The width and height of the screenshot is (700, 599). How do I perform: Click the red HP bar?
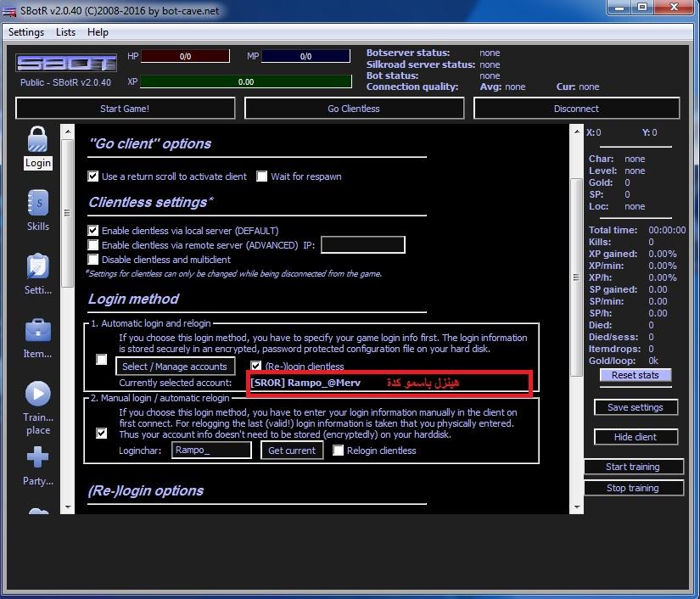pyautogui.click(x=185, y=56)
